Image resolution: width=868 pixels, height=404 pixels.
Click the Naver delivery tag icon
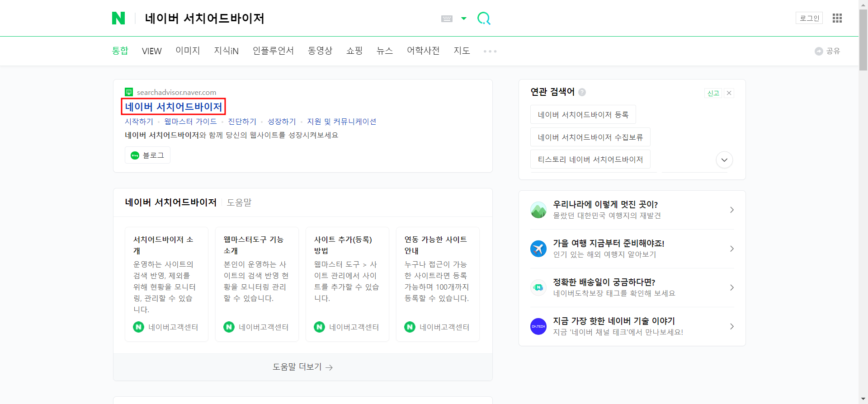click(x=538, y=287)
